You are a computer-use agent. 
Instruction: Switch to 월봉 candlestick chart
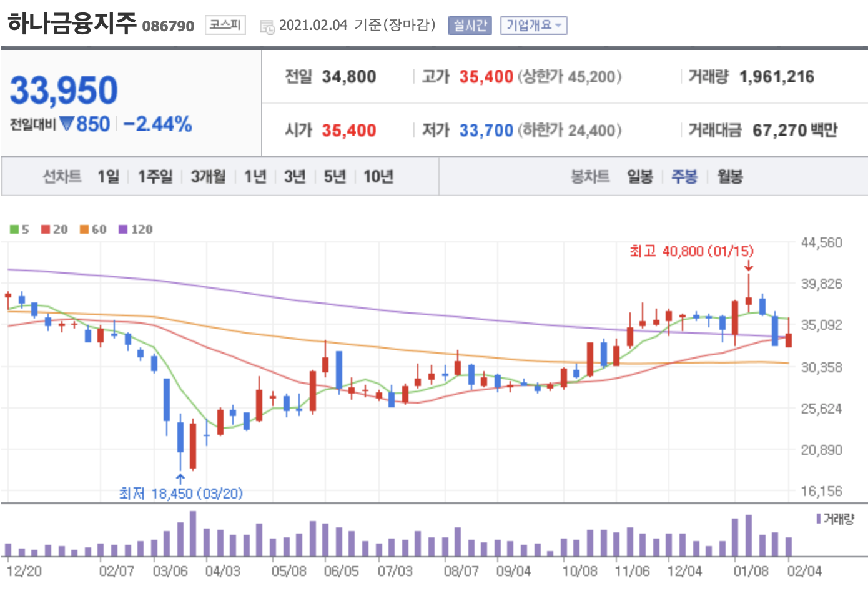click(729, 177)
